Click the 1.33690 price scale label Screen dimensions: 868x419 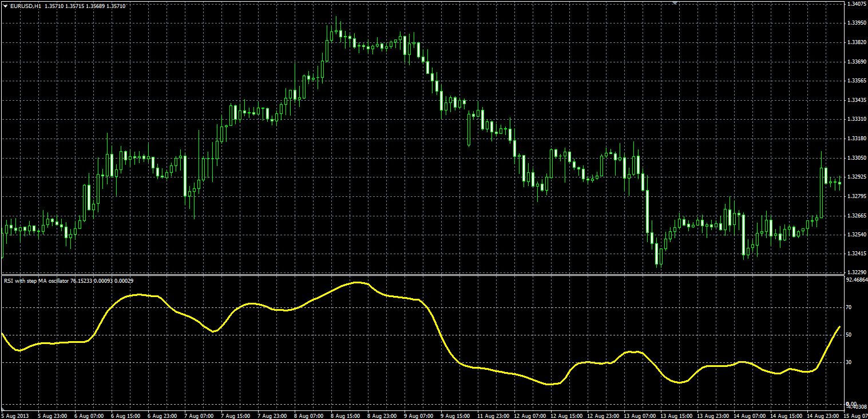856,61
